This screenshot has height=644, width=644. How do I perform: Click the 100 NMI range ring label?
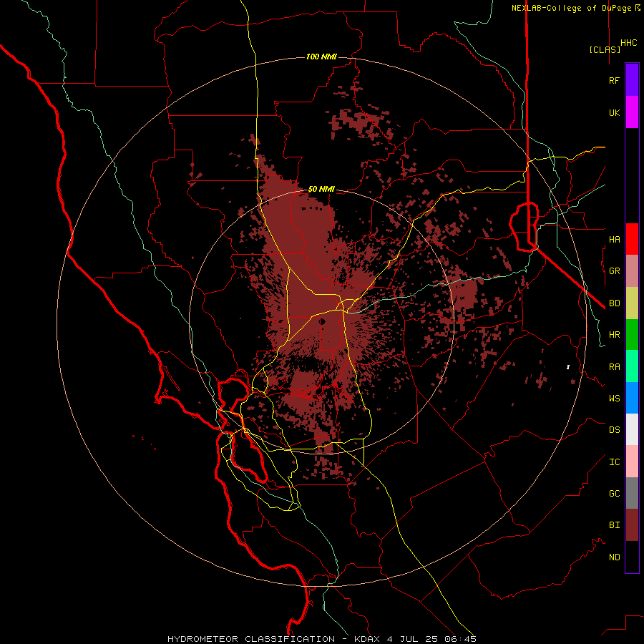321,57
